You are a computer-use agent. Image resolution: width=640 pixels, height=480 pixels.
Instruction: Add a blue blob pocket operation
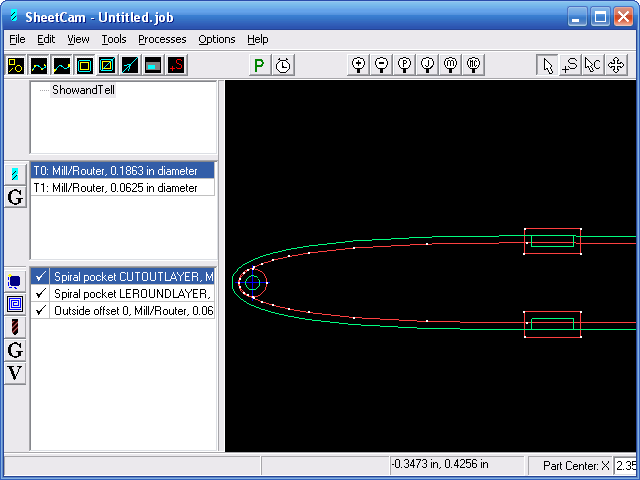[x=15, y=281]
